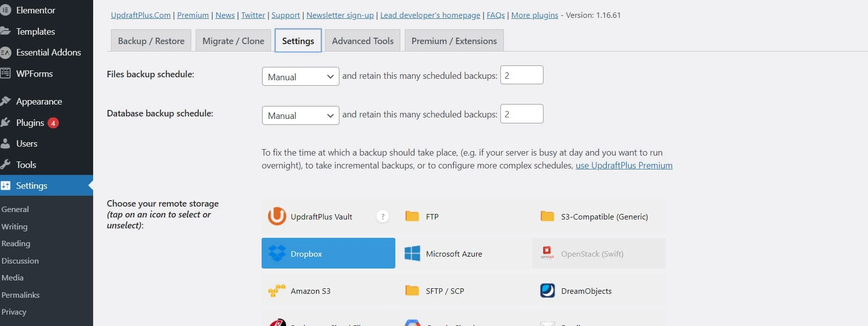Click the Tools wrench icon
Screen dimensions: 868x326
coord(5,164)
